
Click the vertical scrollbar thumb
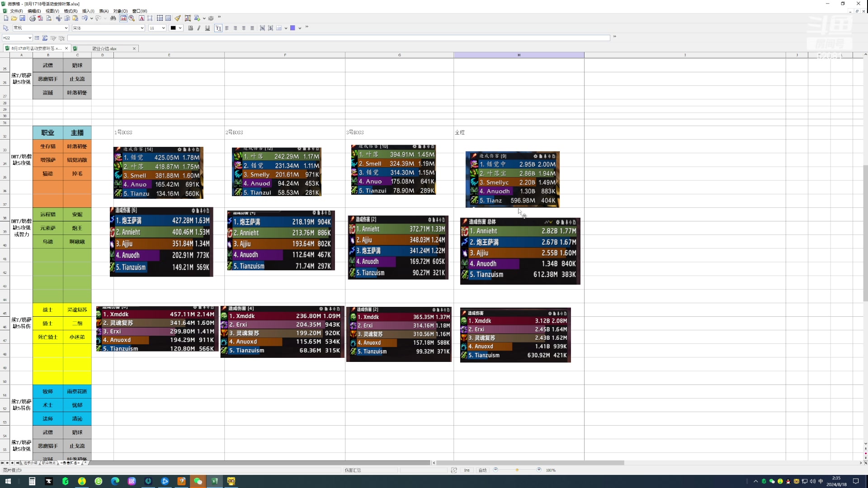[865, 233]
